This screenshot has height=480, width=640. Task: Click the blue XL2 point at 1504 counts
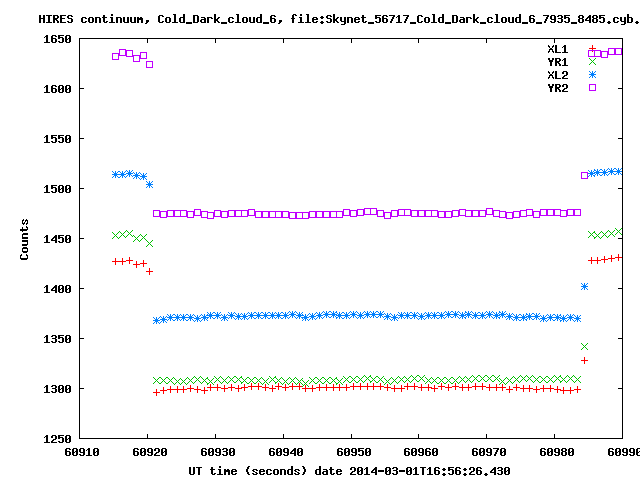149,184
